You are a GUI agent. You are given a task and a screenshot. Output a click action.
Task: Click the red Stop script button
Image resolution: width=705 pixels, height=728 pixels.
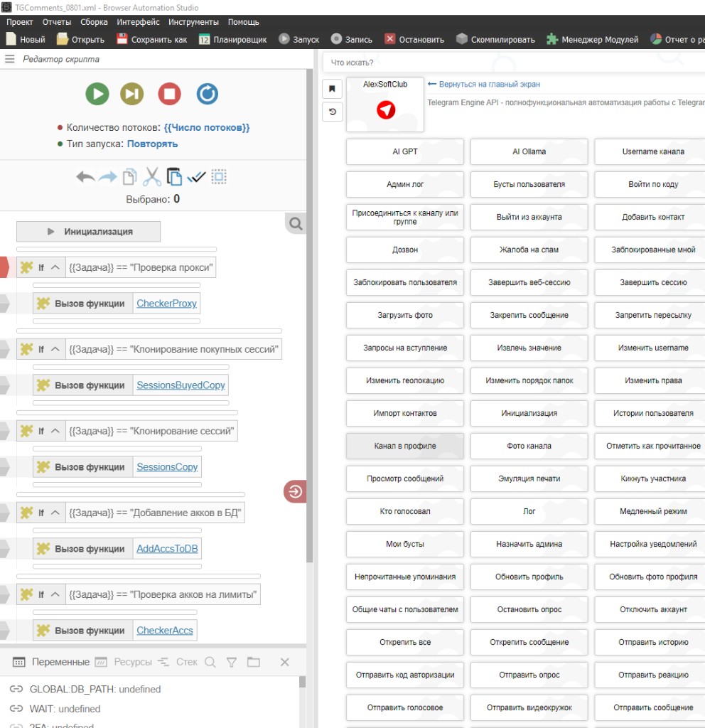point(169,94)
